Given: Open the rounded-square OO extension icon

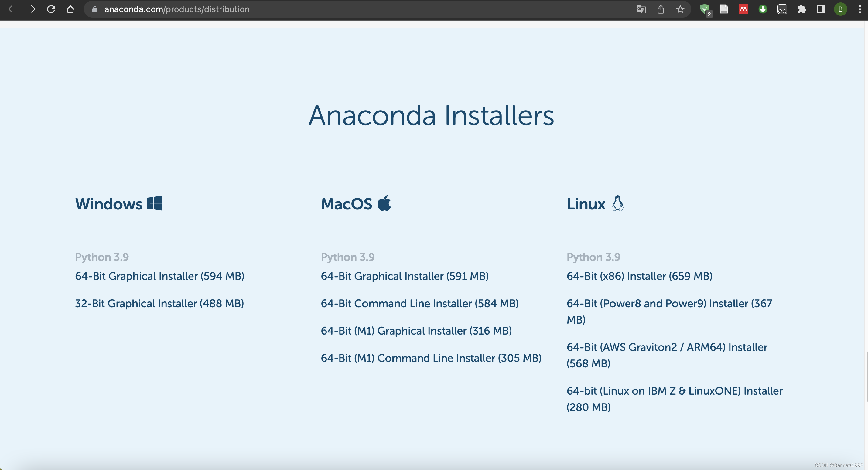Looking at the screenshot, I should point(782,9).
